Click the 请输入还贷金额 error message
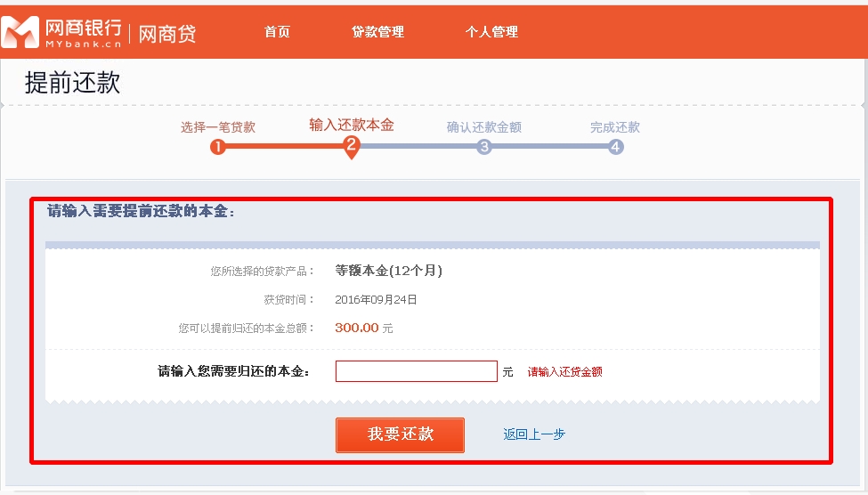This screenshot has width=868, height=495. 565,372
